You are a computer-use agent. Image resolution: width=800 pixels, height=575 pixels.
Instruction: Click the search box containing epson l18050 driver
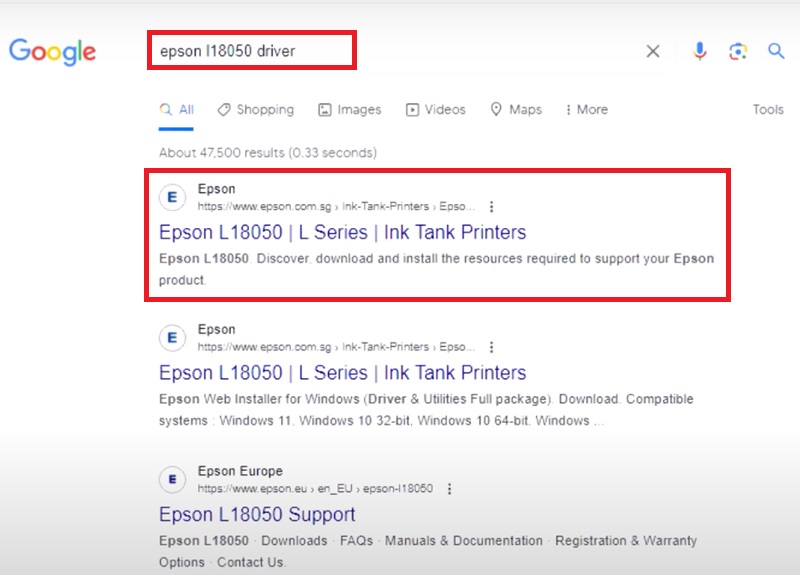(252, 50)
